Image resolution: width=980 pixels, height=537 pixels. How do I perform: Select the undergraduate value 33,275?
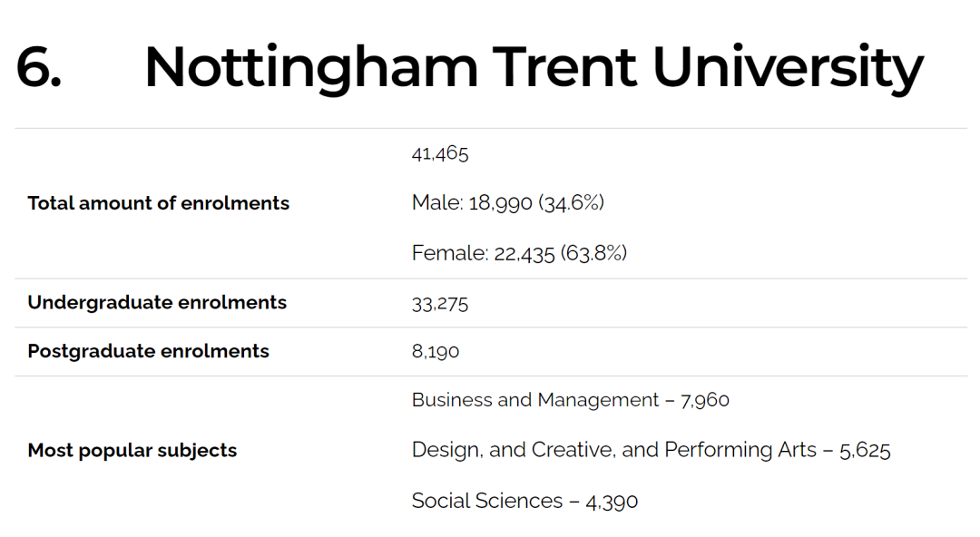pos(440,304)
